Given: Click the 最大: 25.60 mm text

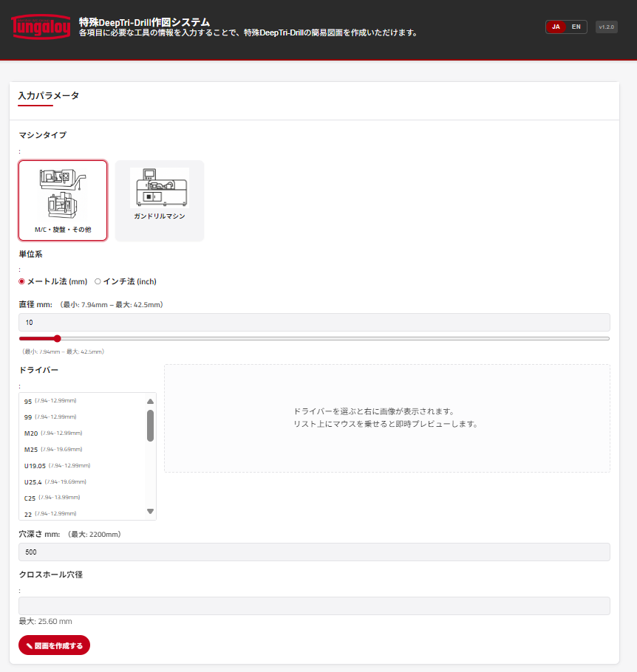Looking at the screenshot, I should pos(46,622).
